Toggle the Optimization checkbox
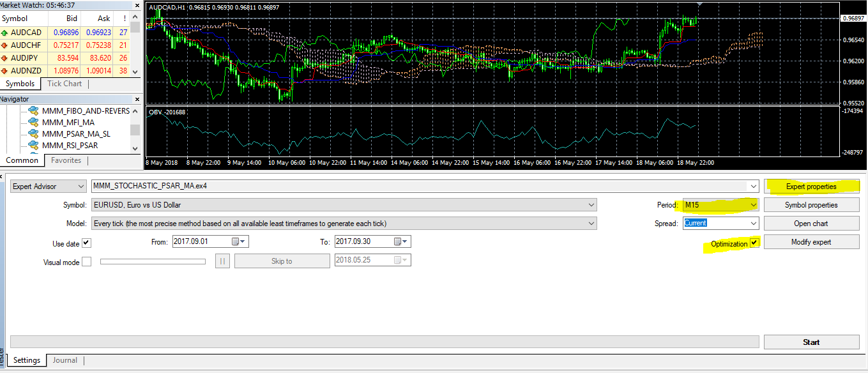 coord(755,243)
